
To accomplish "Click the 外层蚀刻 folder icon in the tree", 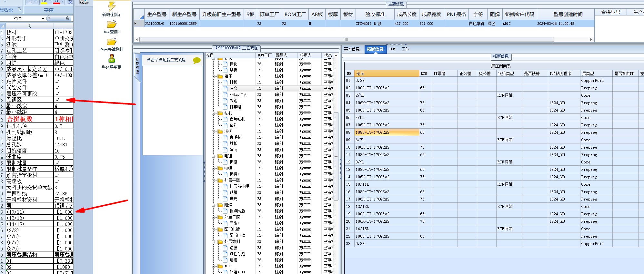I will tap(220, 242).
